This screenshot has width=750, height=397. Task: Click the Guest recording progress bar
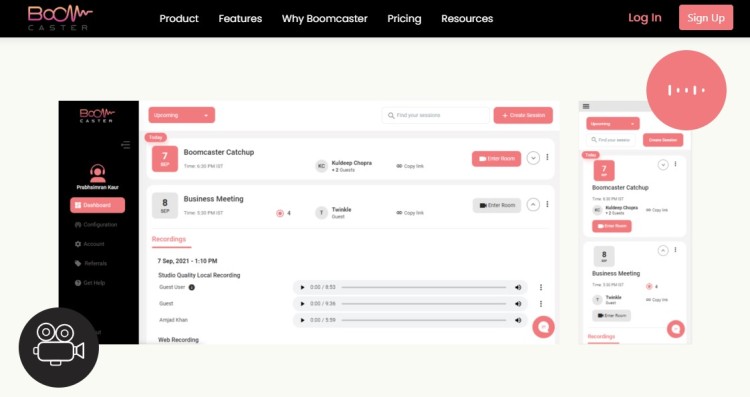[424, 304]
